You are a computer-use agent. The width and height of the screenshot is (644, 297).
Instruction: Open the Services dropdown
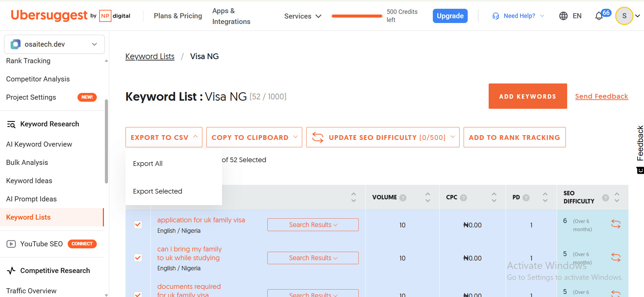click(303, 16)
